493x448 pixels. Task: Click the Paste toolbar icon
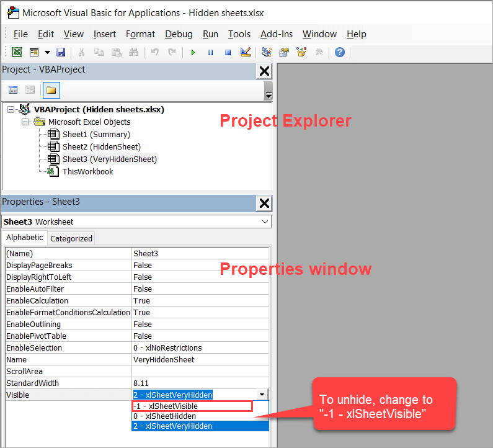[x=117, y=52]
